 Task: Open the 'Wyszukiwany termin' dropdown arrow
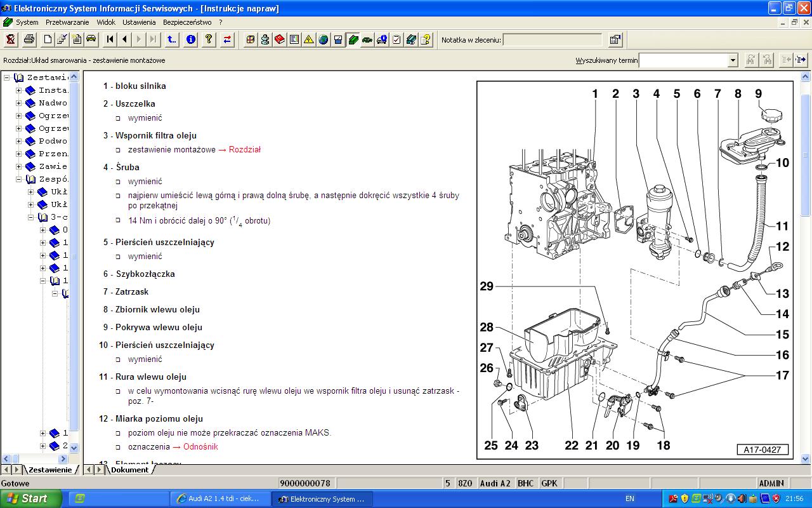point(733,60)
